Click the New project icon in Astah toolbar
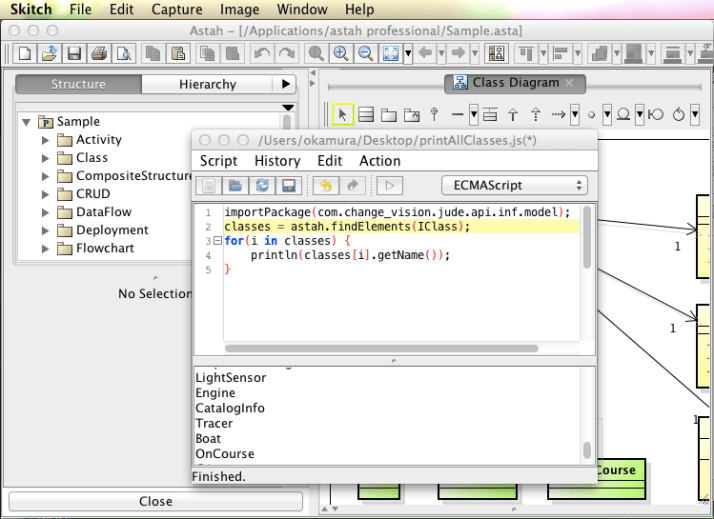 [x=25, y=54]
